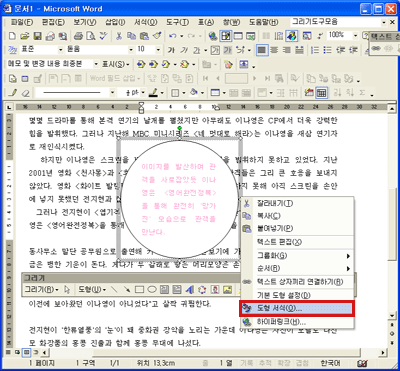Paste clipboard from the standard toolbar
Screen dimensions: 400x371
[x=144, y=36]
